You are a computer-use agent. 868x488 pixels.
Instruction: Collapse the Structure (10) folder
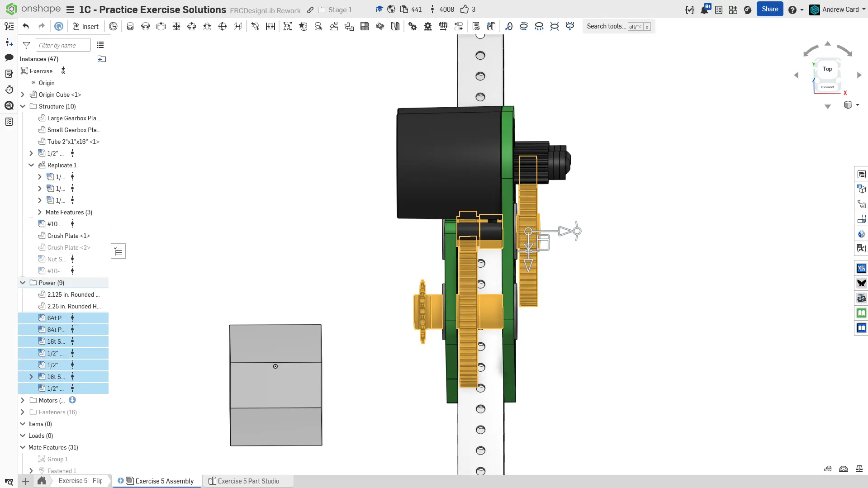pos(23,106)
